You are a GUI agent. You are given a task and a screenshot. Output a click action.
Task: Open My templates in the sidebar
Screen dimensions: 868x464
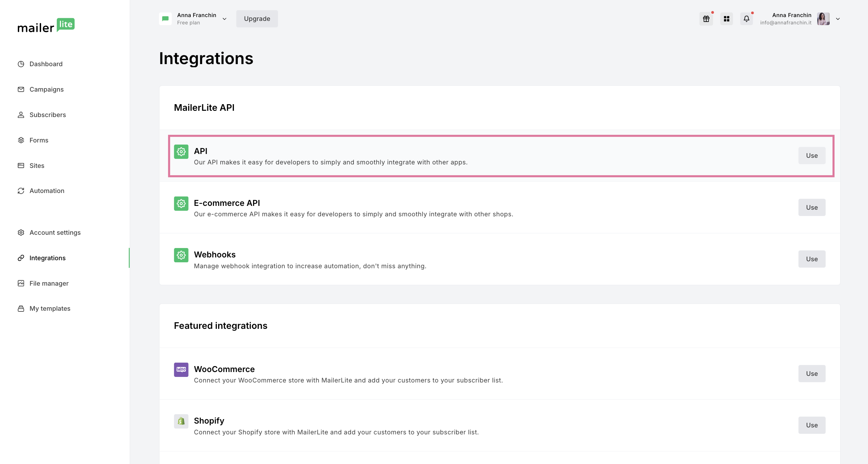[50, 309]
